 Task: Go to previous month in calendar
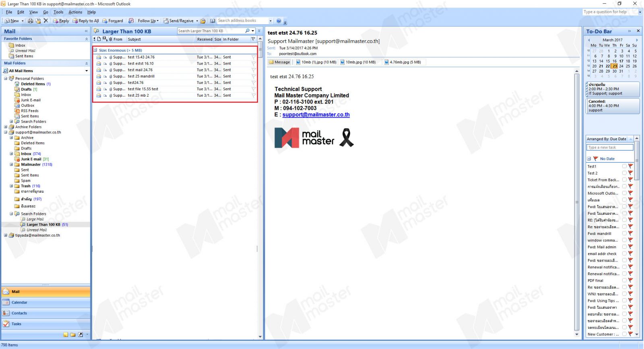click(589, 40)
